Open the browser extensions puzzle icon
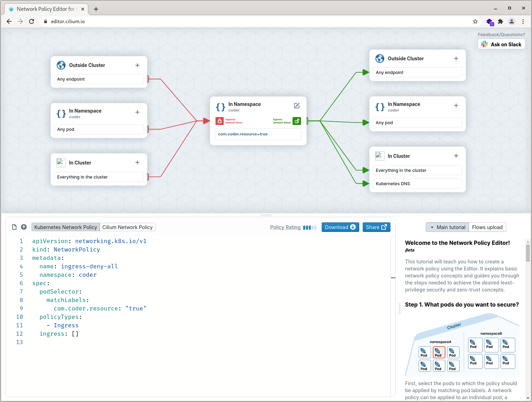Viewport: 532px width, 402px height. 500,21
